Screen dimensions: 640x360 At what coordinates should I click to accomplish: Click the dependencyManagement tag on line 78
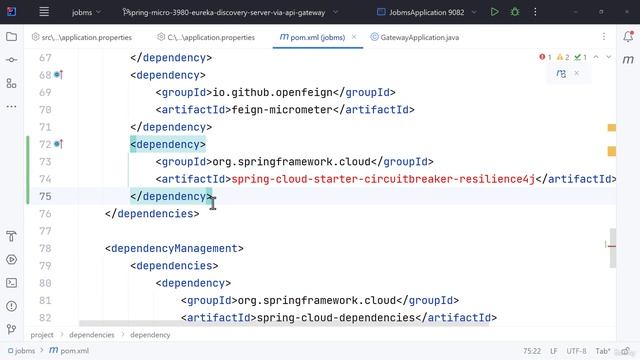pos(174,248)
